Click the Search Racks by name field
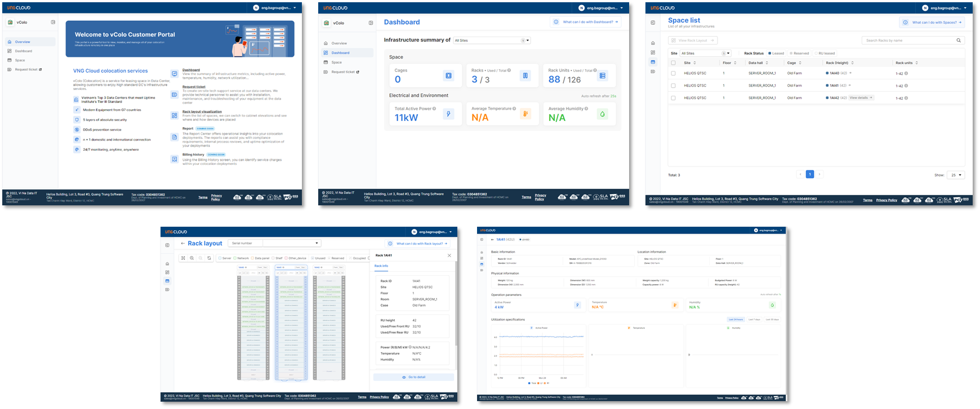Image resolution: width=980 pixels, height=409 pixels. (908, 41)
